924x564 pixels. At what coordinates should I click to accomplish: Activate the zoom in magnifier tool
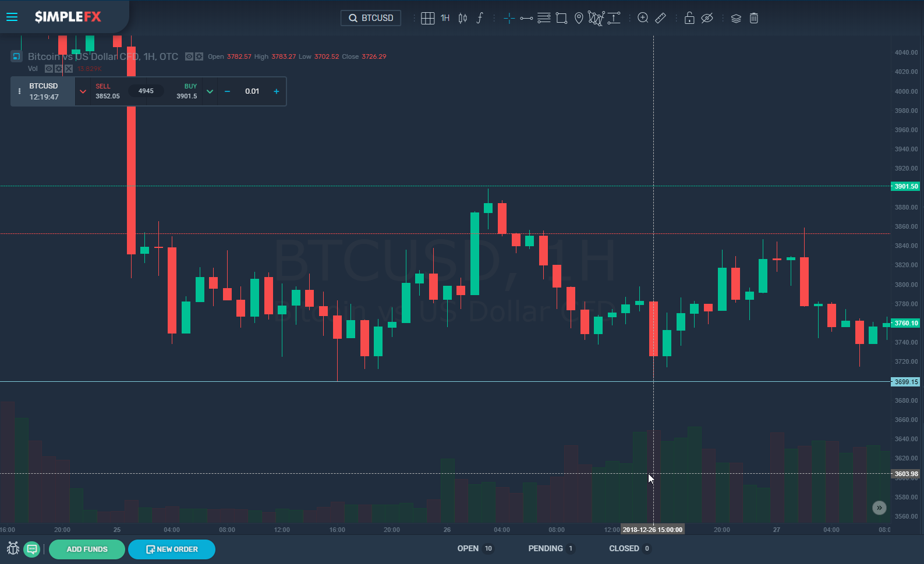(643, 18)
